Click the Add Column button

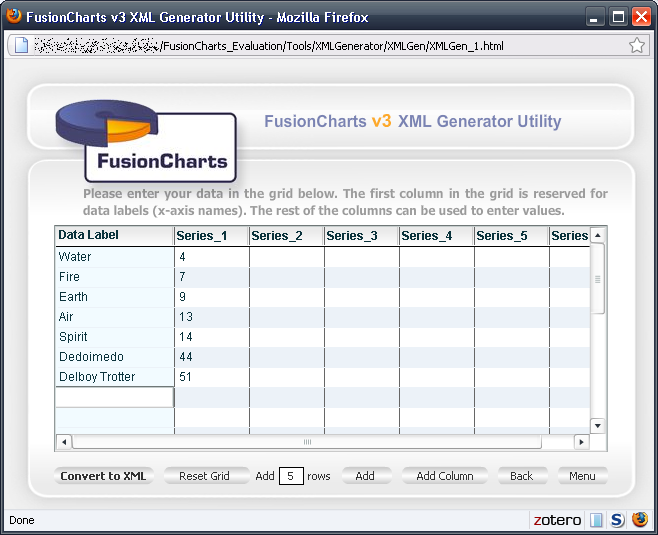[445, 476]
